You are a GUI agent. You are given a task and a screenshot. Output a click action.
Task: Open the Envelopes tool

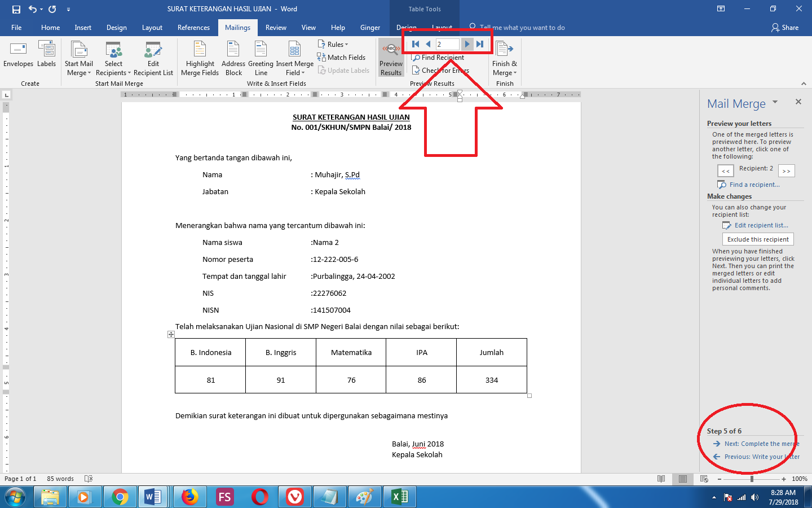click(19, 54)
